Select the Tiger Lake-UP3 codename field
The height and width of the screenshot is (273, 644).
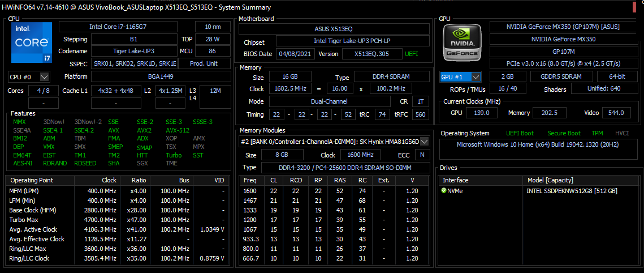[133, 52]
